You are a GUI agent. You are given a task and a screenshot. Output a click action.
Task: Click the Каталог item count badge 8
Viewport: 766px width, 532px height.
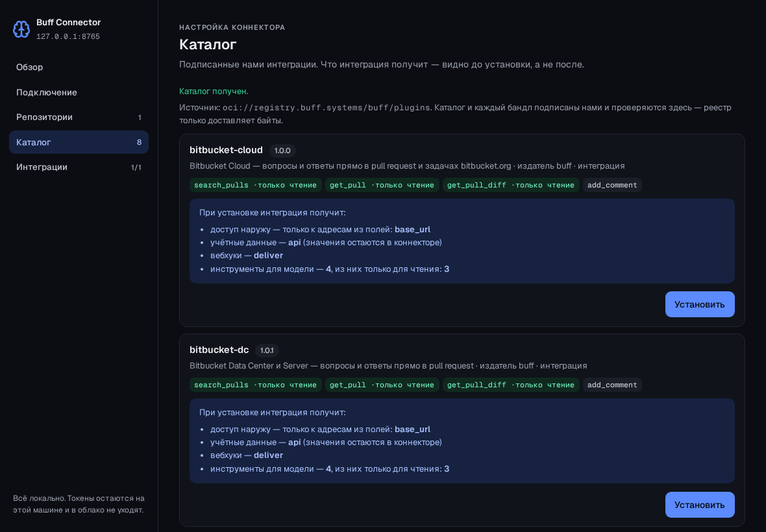139,142
